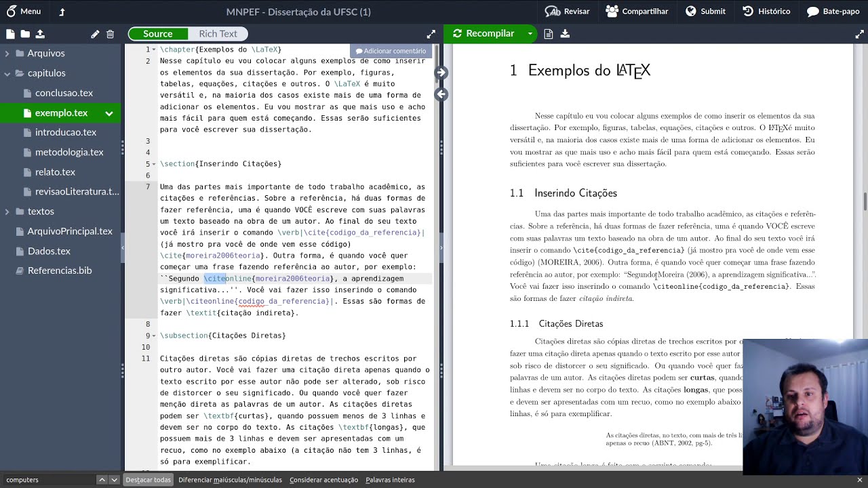Click the project title MNPEF - Dissertação da UFSC (1)
The image size is (868, 488).
(x=298, y=12)
